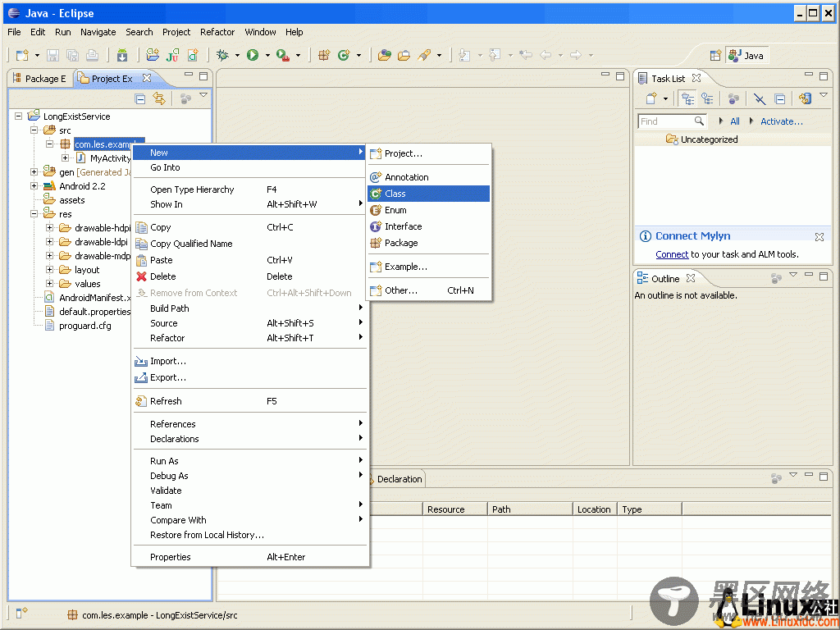Click the Search flashlight toolbar icon

pos(424,55)
